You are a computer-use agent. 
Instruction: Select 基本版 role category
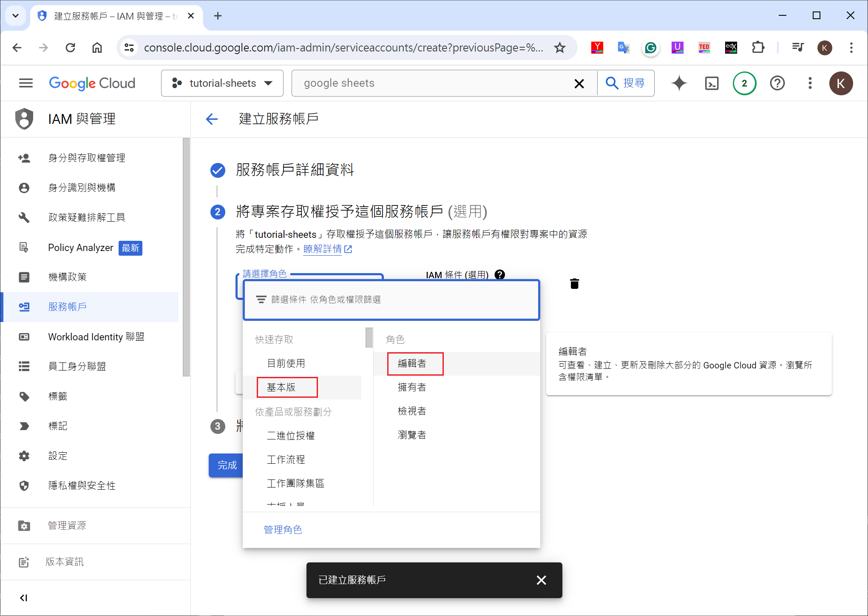pos(281,387)
